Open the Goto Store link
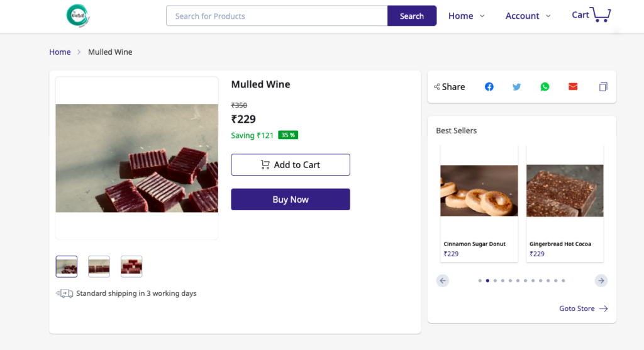644x350 pixels. (583, 308)
